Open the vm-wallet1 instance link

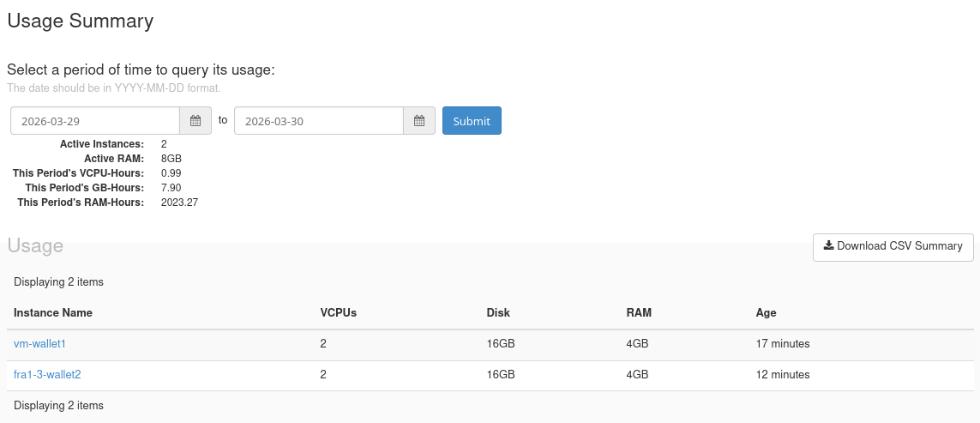[39, 343]
